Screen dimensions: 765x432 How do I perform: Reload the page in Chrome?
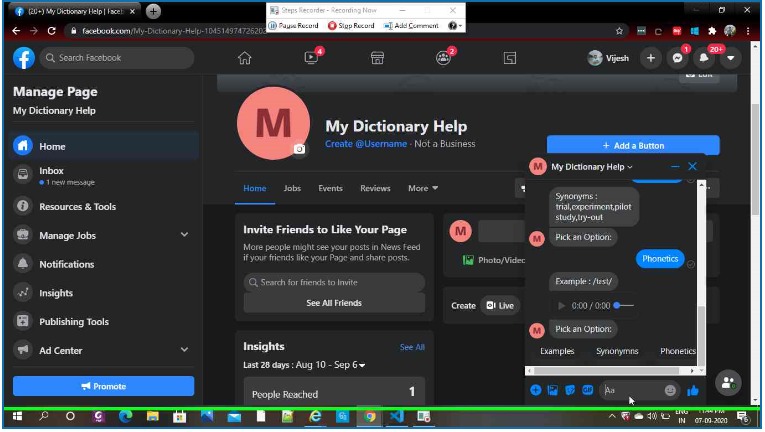[51, 31]
